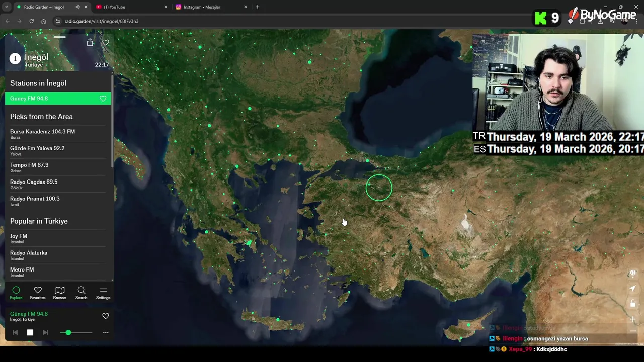Open the browser downloads
644x362 pixels.
tap(600, 21)
